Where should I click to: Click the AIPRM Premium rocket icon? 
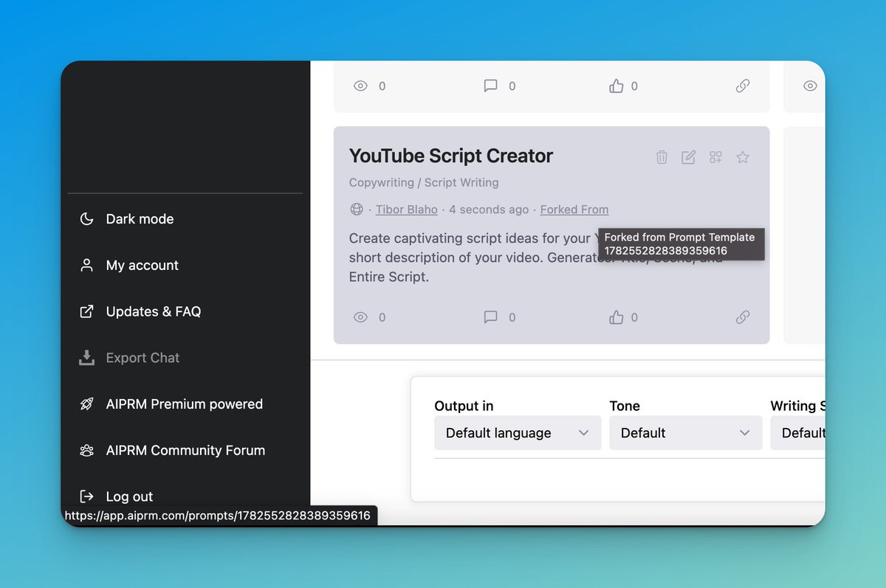(x=86, y=404)
